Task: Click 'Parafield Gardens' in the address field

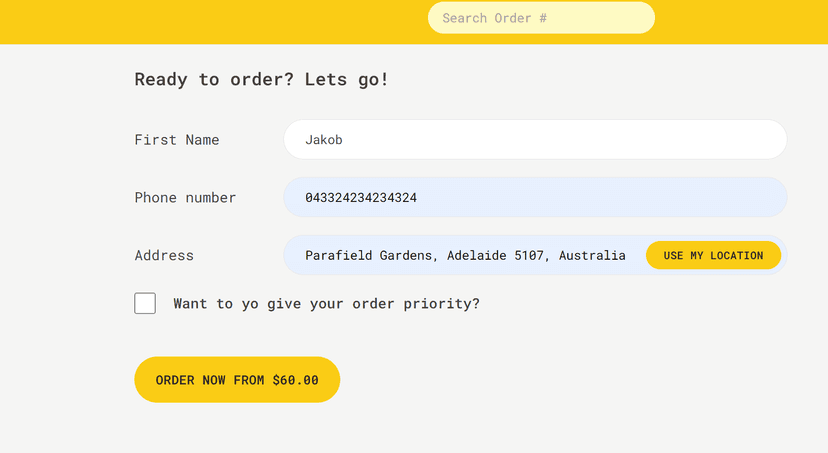Action: (x=369, y=256)
